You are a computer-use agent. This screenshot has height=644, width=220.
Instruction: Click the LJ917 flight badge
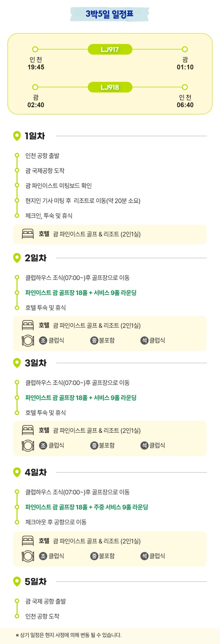tap(110, 50)
